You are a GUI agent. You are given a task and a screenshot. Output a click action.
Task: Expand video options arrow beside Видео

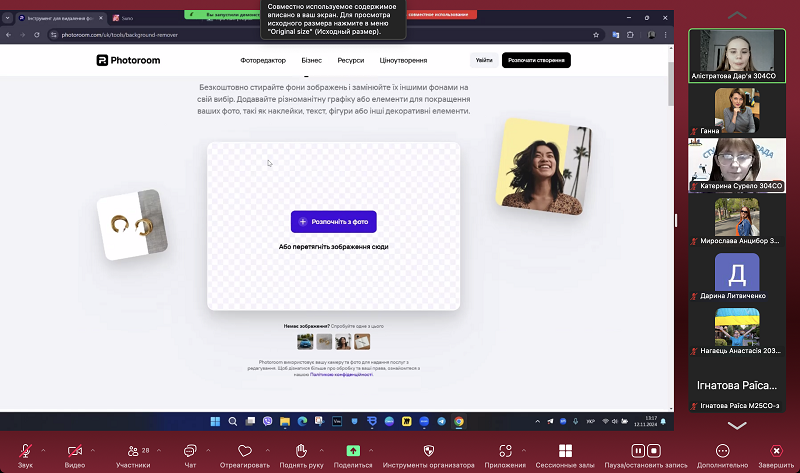[92, 451]
